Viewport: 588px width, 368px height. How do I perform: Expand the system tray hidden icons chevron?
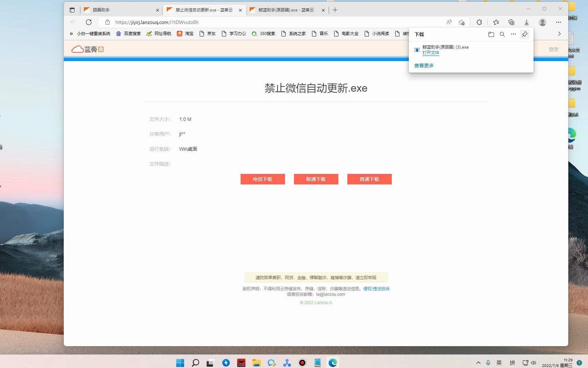coord(478,363)
